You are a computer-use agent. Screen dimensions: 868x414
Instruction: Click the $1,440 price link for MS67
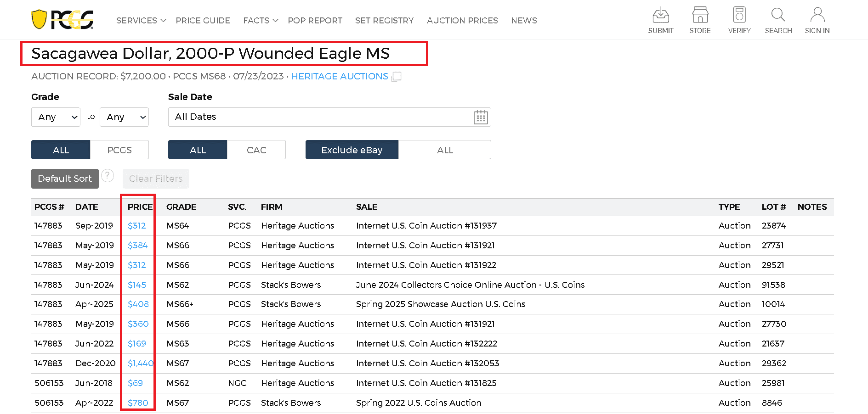[140, 363]
